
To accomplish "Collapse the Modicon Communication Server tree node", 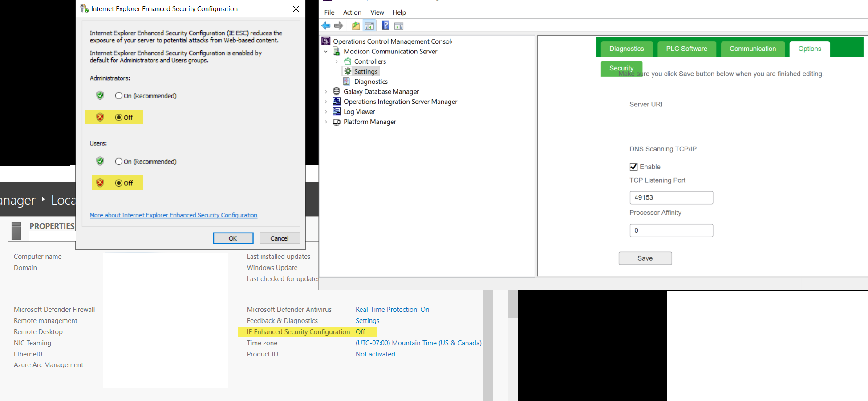I will click(x=326, y=52).
